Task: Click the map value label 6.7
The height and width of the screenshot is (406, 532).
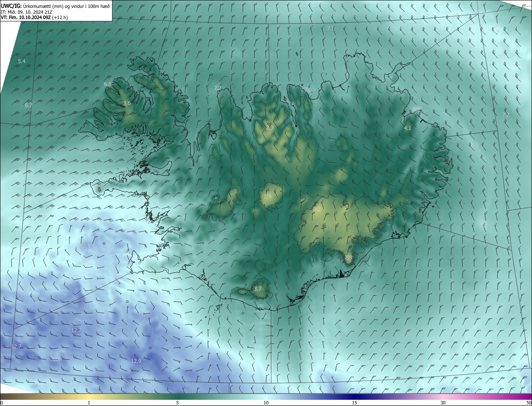Action: [28, 105]
